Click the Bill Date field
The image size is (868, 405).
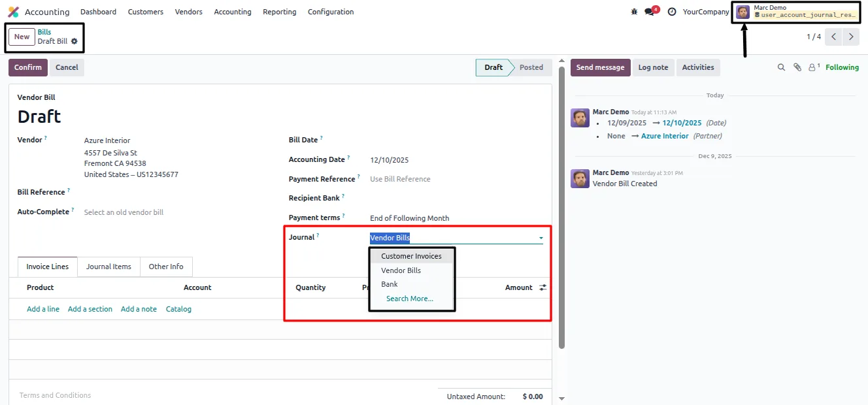(456, 140)
